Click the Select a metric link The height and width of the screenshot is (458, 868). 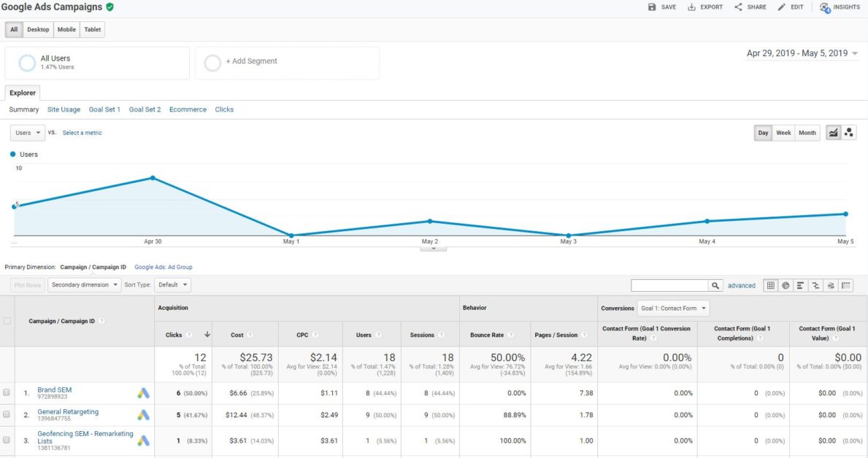[82, 133]
